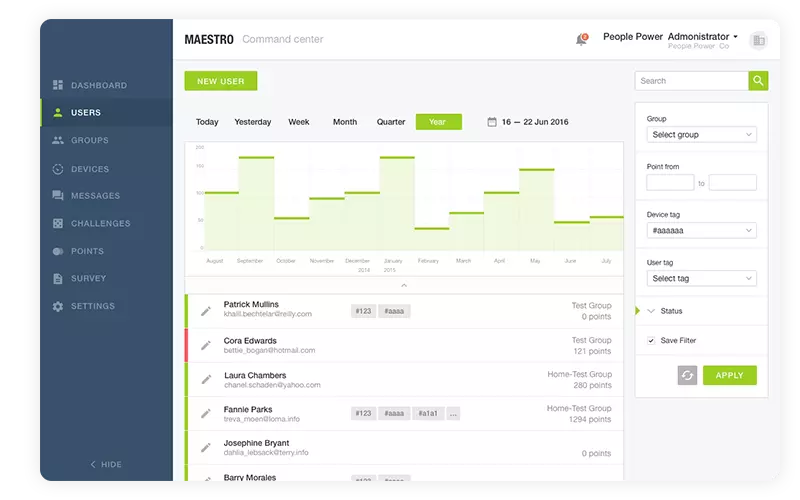Click the Point to maximum field
Image resolution: width=800 pixels, height=500 pixels.
click(733, 183)
